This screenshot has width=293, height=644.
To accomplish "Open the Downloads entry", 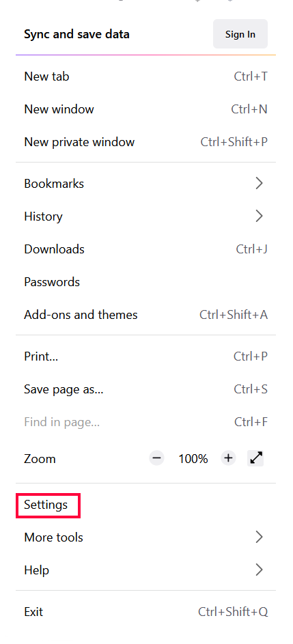I will (146, 249).
